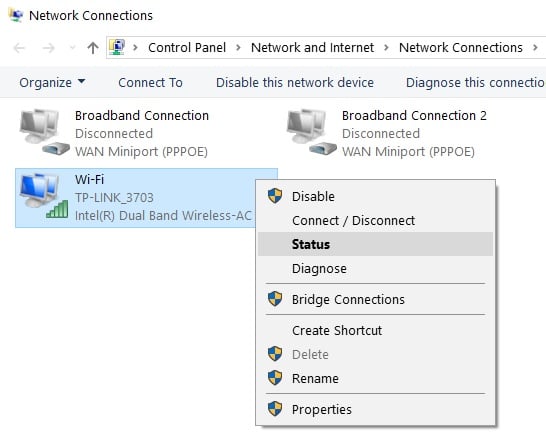This screenshot has height=441, width=546.
Task: Click the control panel icon in address bar
Action: [117, 47]
